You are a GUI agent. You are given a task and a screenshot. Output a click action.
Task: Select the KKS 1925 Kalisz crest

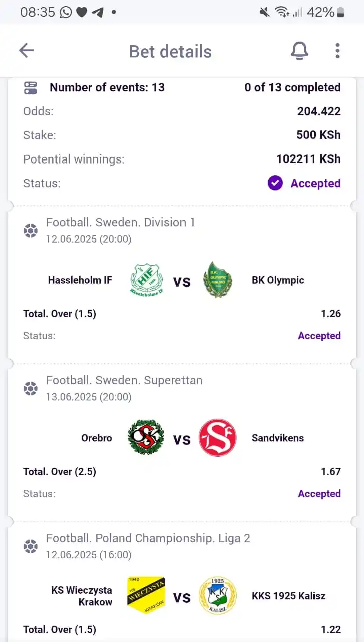coord(217,595)
